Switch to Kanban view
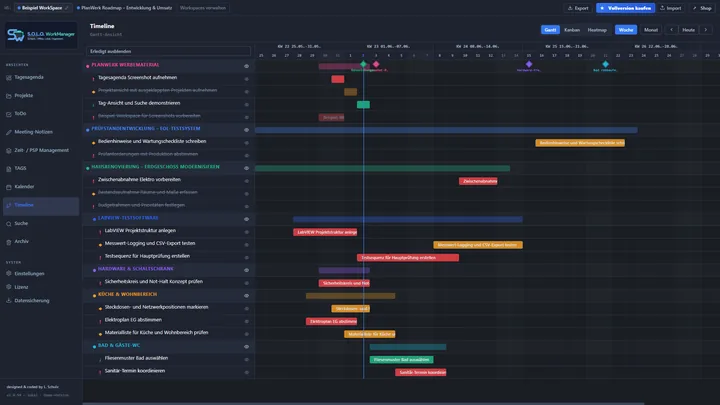The width and height of the screenshot is (720, 405). [x=572, y=30]
